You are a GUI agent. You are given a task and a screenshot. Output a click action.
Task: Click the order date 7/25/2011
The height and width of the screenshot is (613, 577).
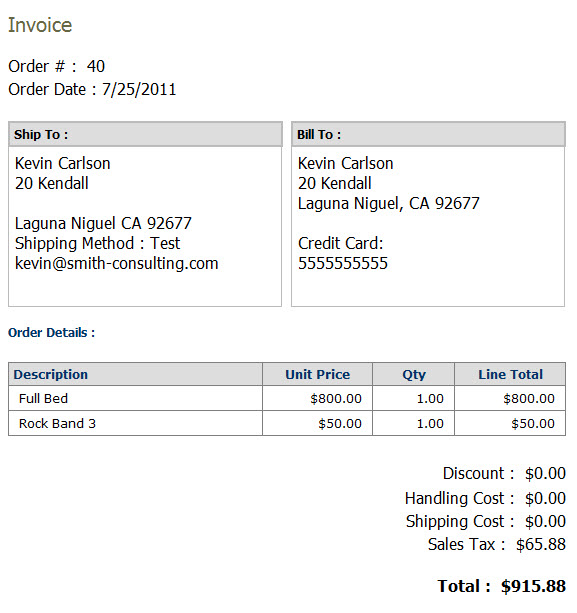(x=139, y=90)
